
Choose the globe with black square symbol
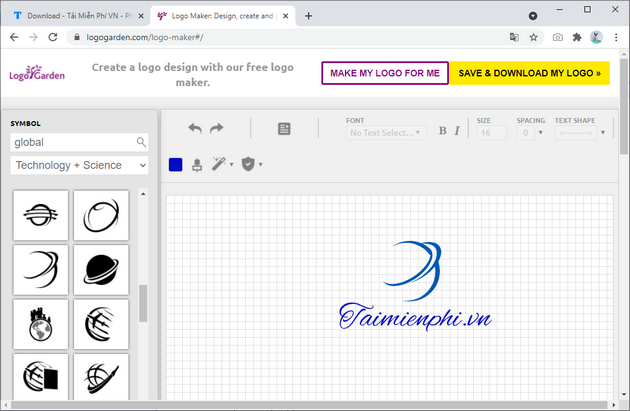[41, 377]
